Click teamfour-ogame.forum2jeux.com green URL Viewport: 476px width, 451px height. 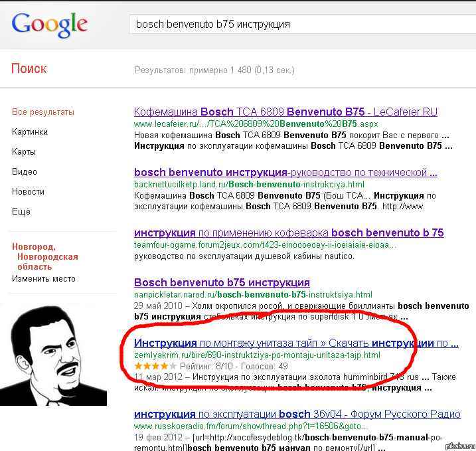coord(265,245)
